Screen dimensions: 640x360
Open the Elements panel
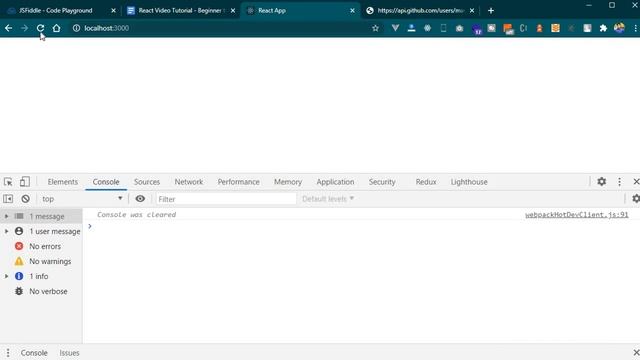pyautogui.click(x=62, y=182)
